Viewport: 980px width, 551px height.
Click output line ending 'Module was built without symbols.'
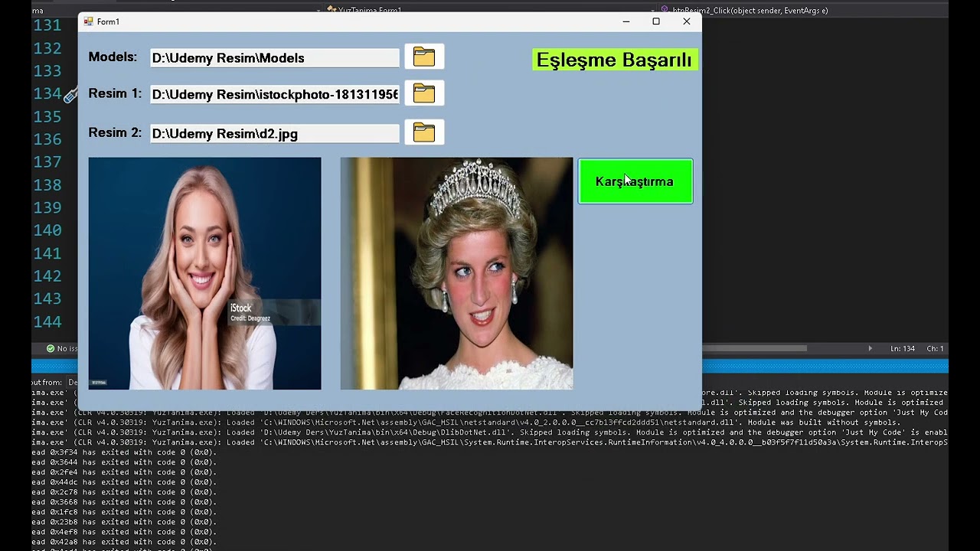(466, 422)
